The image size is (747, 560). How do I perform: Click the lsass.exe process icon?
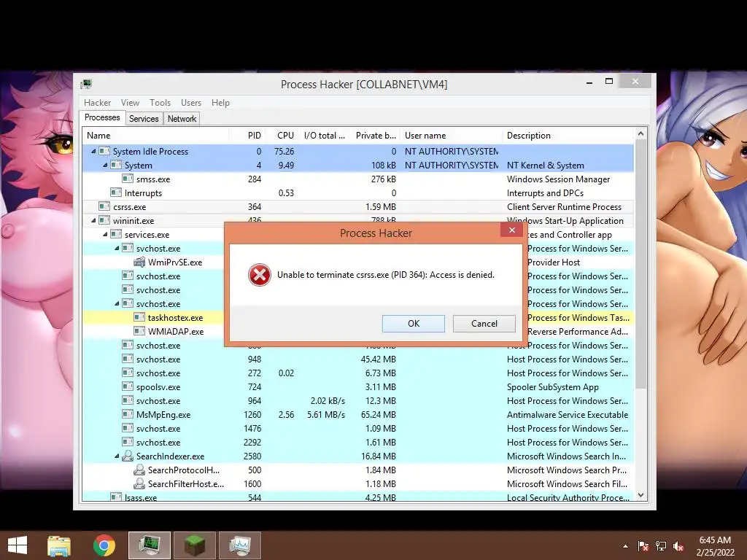coord(116,497)
